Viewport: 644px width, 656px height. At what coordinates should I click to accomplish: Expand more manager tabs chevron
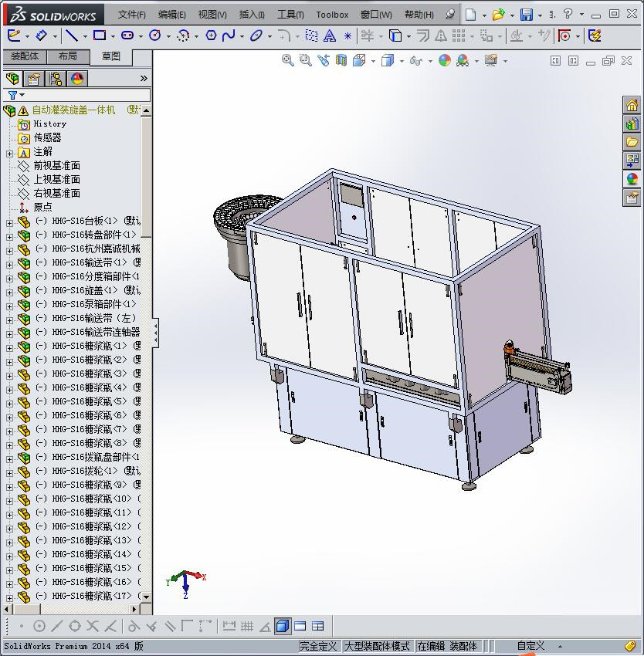pyautogui.click(x=144, y=78)
